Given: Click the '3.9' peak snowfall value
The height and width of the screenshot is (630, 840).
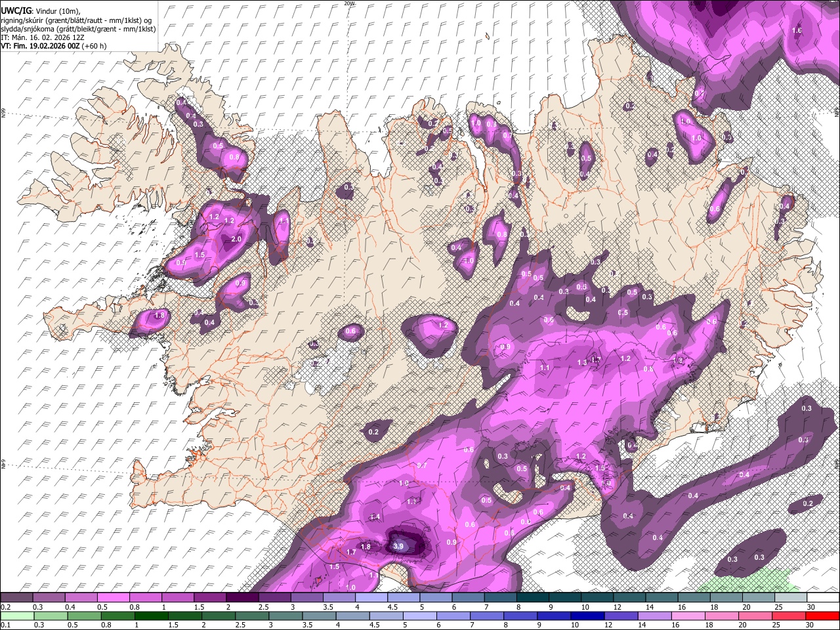Looking at the screenshot, I should [x=398, y=546].
